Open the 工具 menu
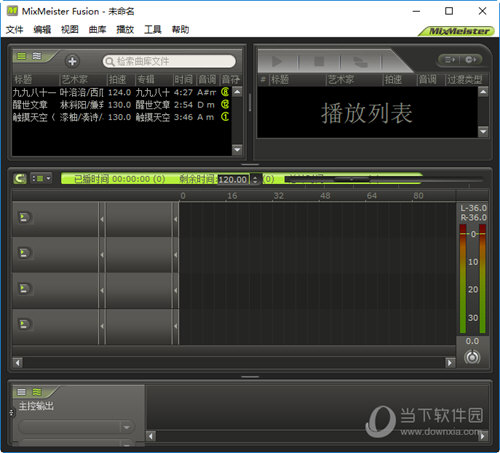Viewport: 500px width, 453px height. [153, 30]
